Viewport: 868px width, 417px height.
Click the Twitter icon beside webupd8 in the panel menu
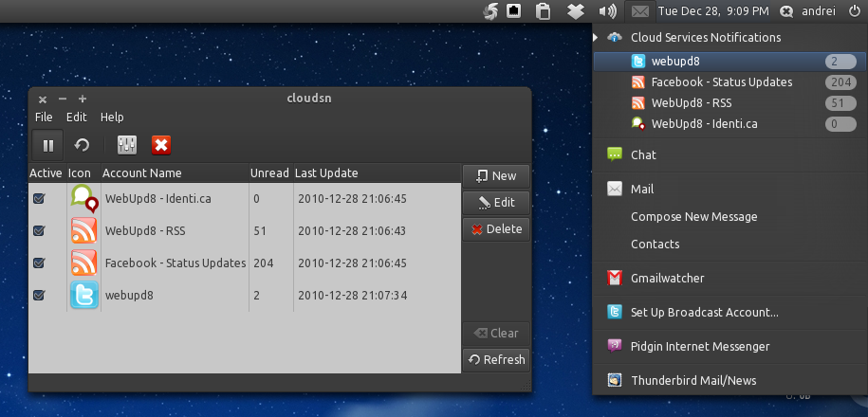click(638, 62)
